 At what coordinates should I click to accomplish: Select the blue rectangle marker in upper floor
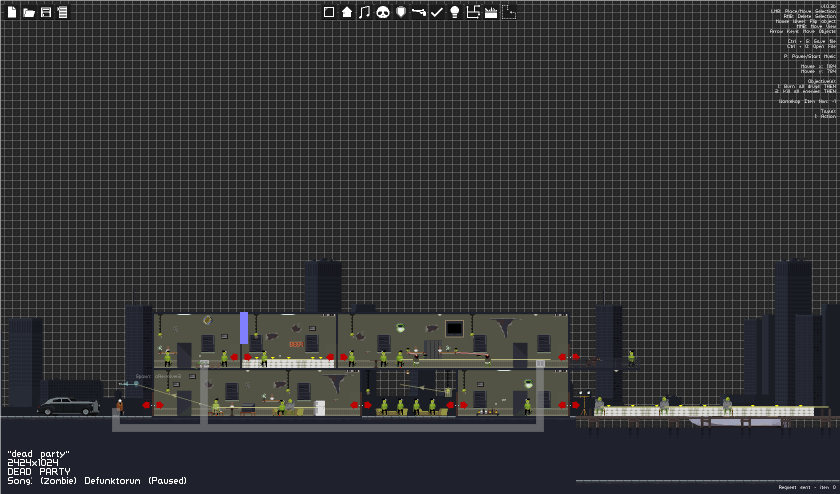point(244,327)
